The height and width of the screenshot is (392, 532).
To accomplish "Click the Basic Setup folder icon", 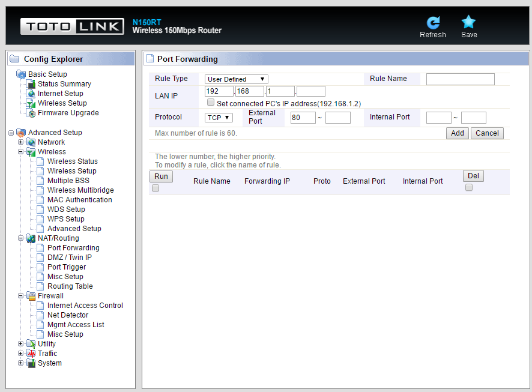I will pyautogui.click(x=21, y=74).
